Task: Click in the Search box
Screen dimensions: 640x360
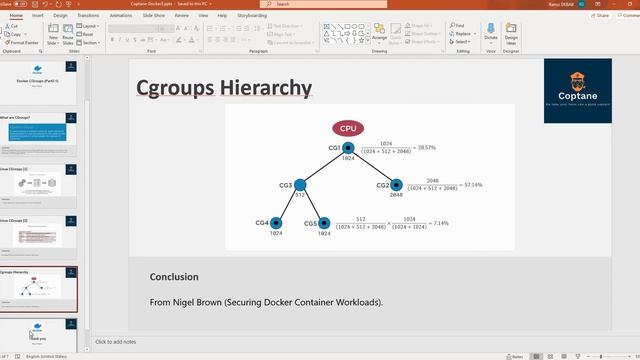Action: tap(323, 4)
